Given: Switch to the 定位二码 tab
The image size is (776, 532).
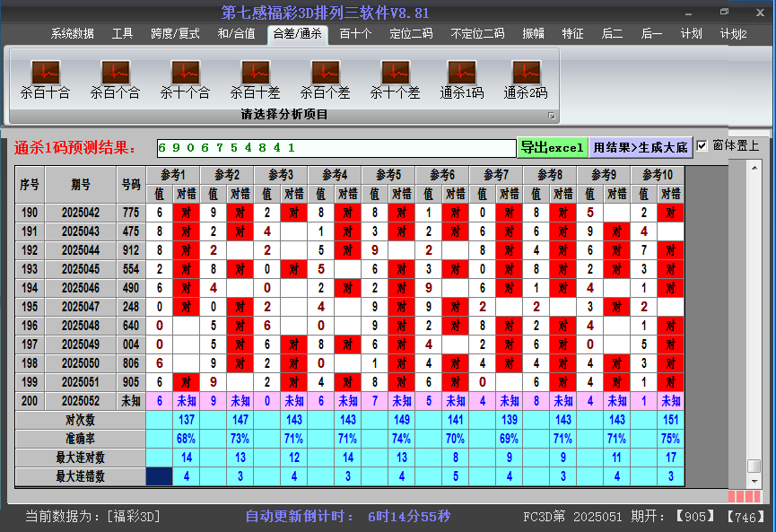Looking at the screenshot, I should [x=411, y=34].
